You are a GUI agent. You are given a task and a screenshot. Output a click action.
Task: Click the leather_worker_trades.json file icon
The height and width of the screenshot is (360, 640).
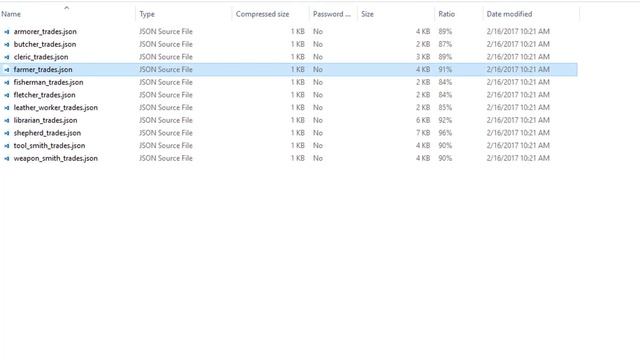7,108
